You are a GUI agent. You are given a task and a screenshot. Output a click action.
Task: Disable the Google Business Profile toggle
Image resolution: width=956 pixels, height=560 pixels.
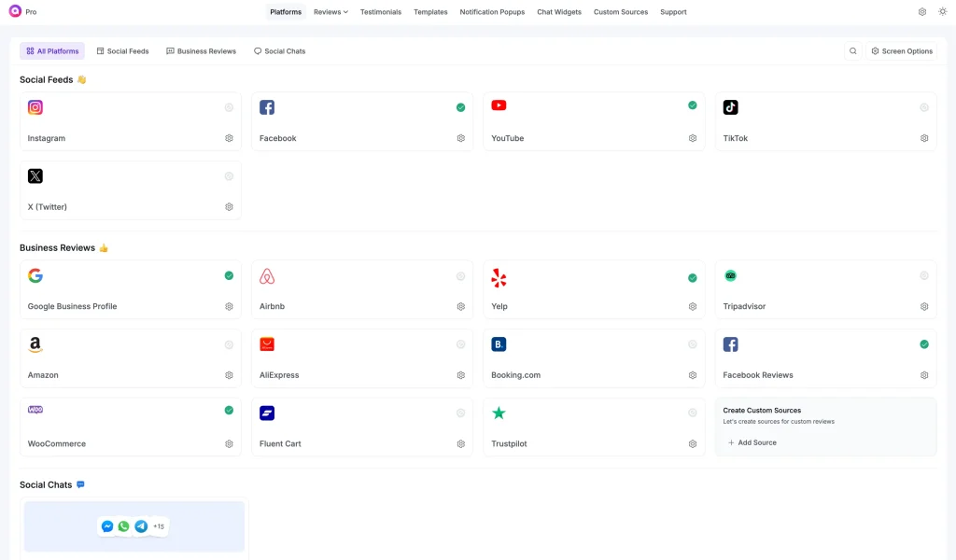[229, 275]
